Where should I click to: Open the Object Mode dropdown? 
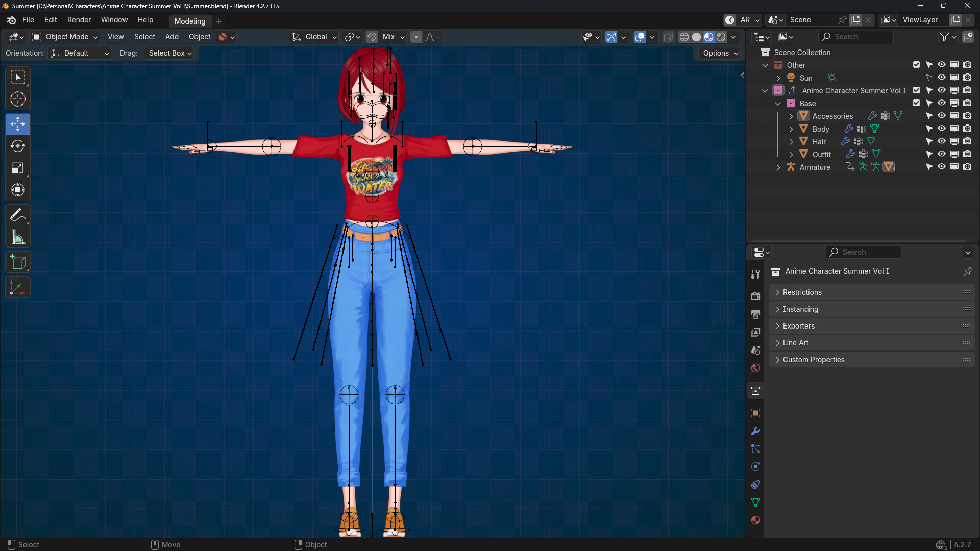(x=65, y=37)
